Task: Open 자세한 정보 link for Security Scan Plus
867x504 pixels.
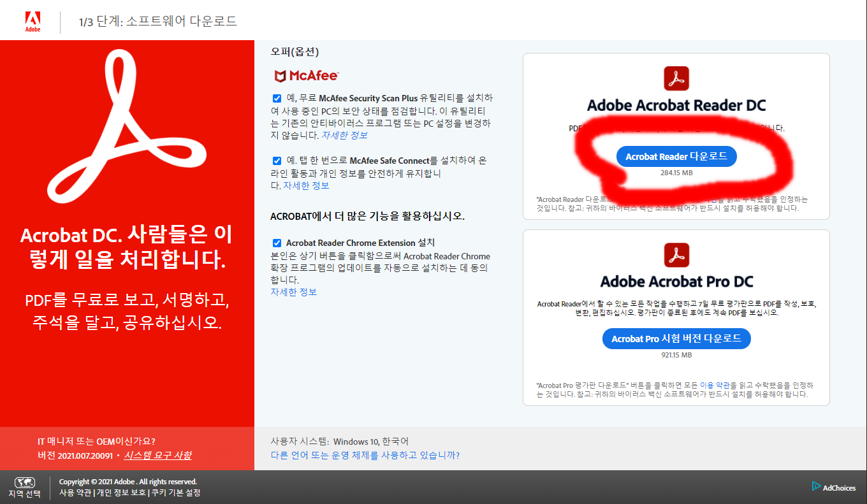Action: click(344, 135)
